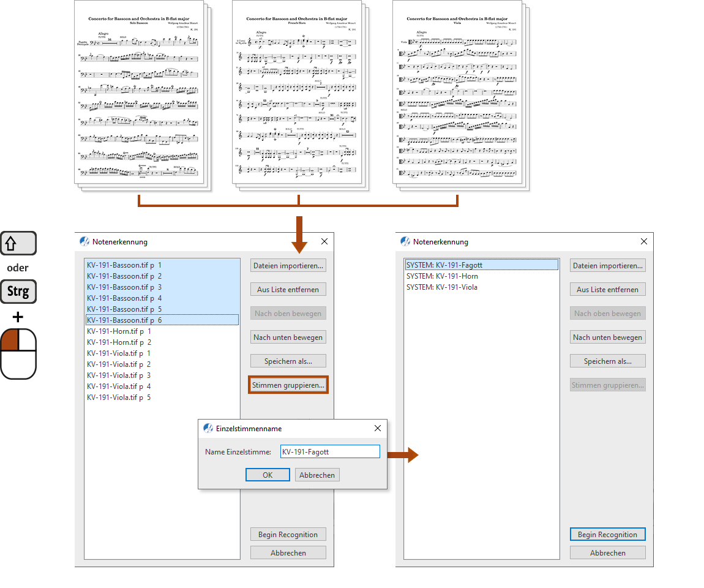Confirm name with OK button
Image resolution: width=704 pixels, height=588 pixels.
268,475
